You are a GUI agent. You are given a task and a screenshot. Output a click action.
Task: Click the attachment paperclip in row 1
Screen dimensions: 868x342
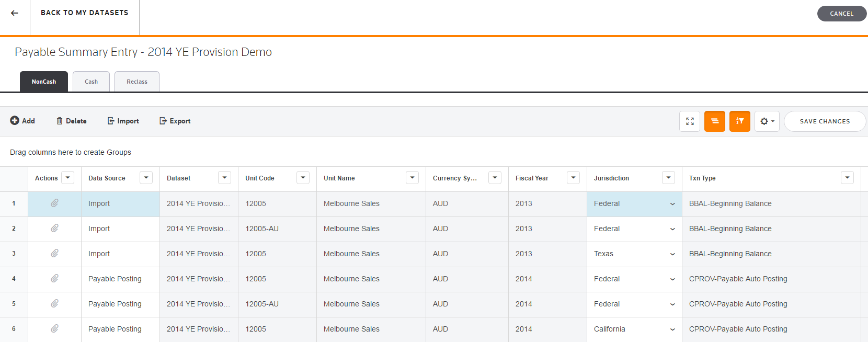tap(54, 203)
